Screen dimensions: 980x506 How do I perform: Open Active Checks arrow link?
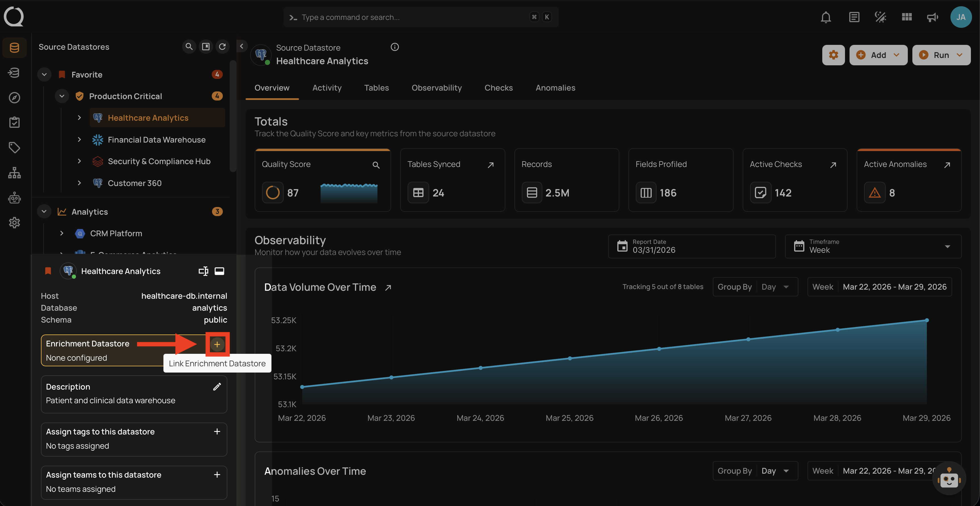click(x=833, y=165)
